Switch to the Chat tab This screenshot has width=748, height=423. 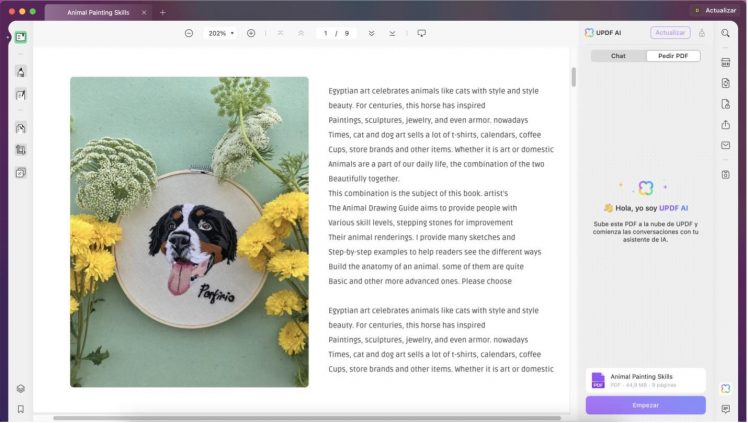coord(618,56)
